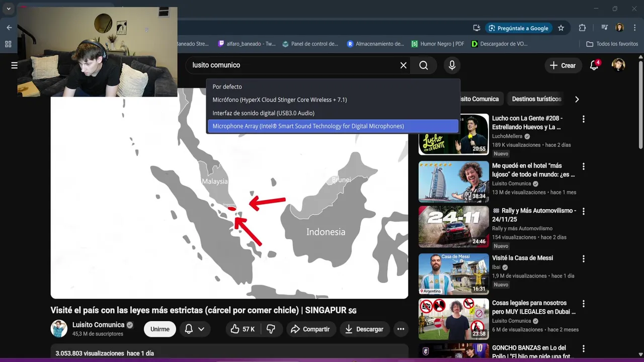Share the video with Compartir
Image resolution: width=644 pixels, height=362 pixels.
click(x=311, y=329)
